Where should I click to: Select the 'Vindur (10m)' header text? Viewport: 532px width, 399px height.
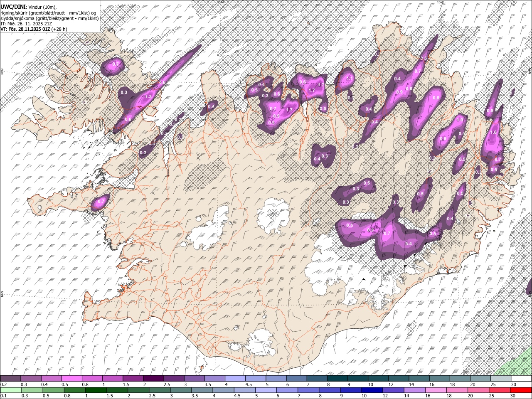point(42,7)
